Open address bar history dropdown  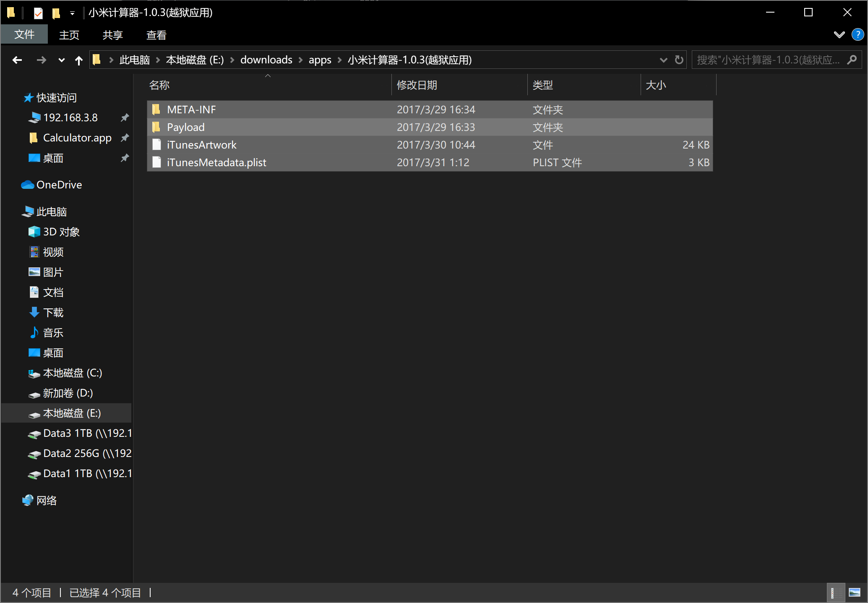coord(663,60)
